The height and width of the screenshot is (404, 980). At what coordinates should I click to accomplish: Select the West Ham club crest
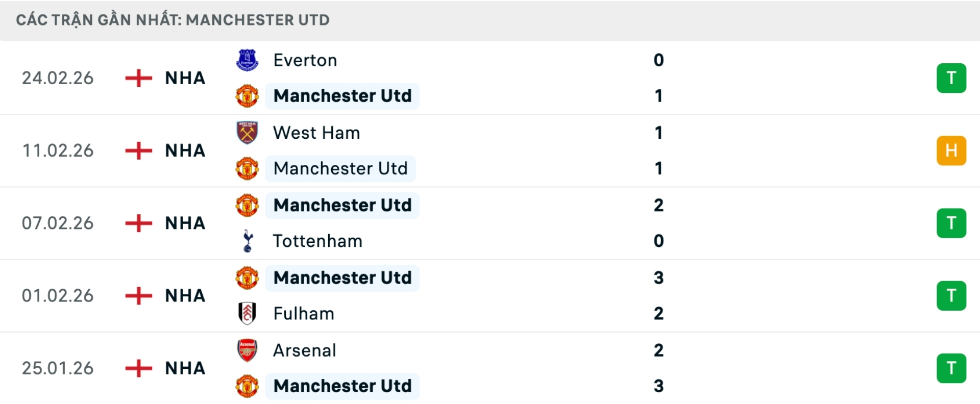coord(248,132)
